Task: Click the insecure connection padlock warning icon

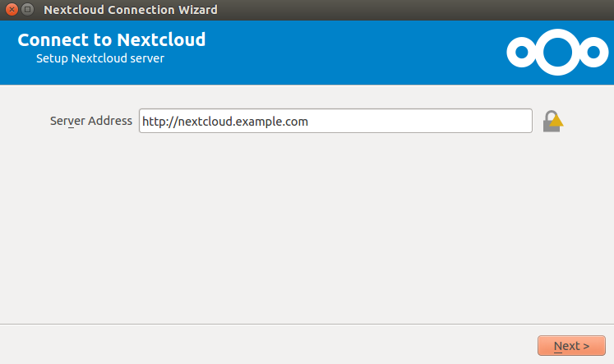Action: [552, 122]
